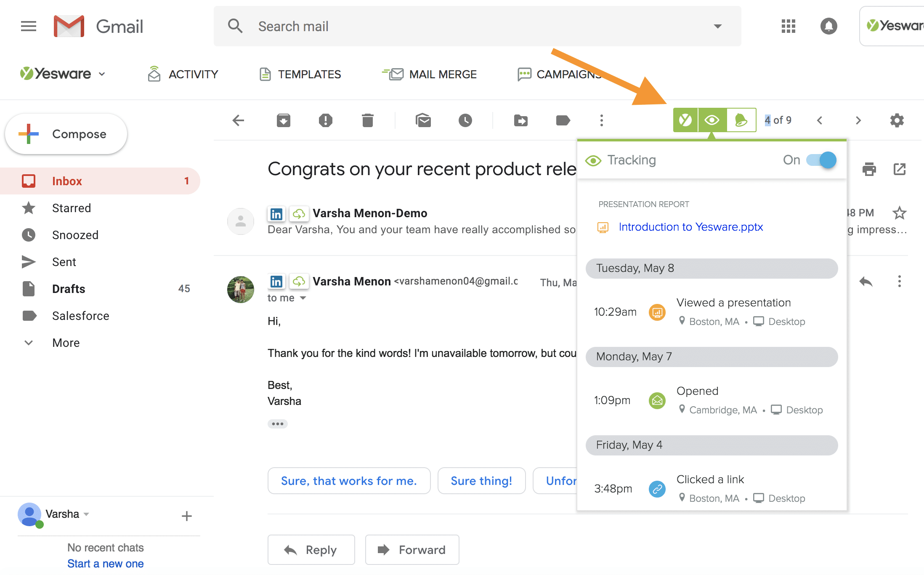Screen dimensions: 924x575
Task: Click in the Search mail field
Action: pyautogui.click(x=478, y=26)
